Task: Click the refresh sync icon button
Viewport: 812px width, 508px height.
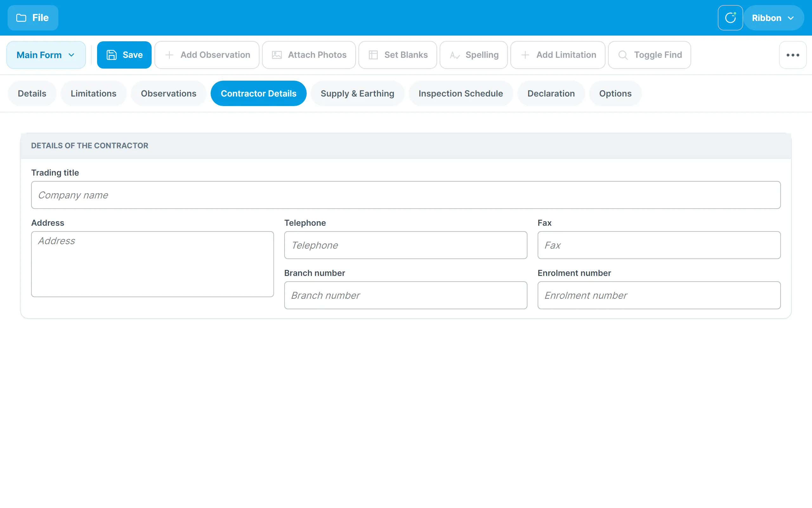Action: point(730,18)
